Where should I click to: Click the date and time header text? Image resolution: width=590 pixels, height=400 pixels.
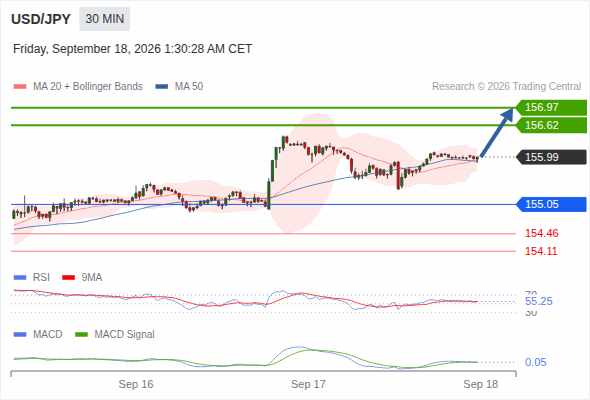coord(132,49)
